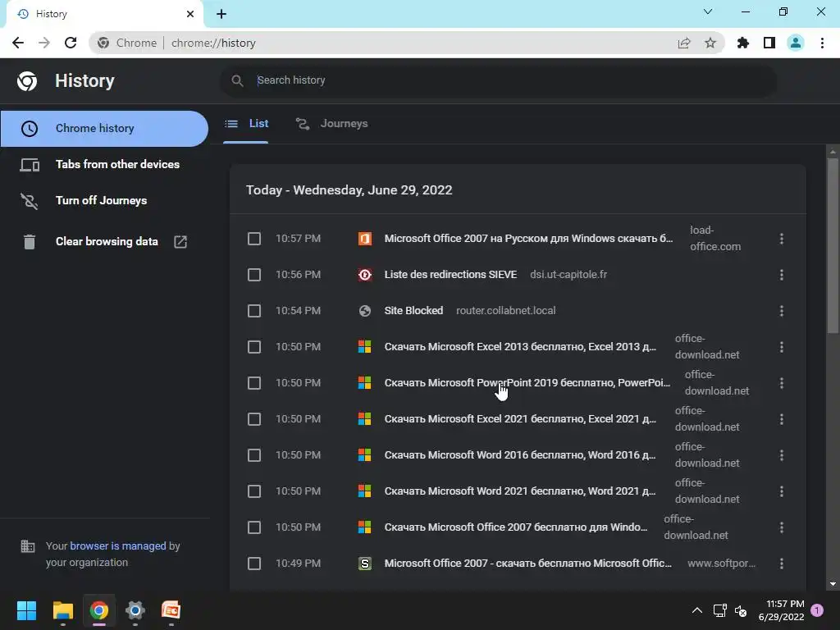
Task: Switch to the List tab
Action: (246, 124)
